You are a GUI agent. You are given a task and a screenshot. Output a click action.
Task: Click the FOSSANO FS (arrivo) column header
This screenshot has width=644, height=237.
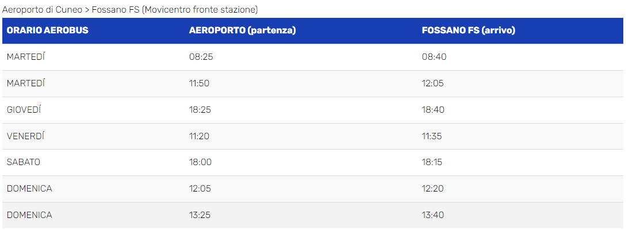pyautogui.click(x=468, y=30)
